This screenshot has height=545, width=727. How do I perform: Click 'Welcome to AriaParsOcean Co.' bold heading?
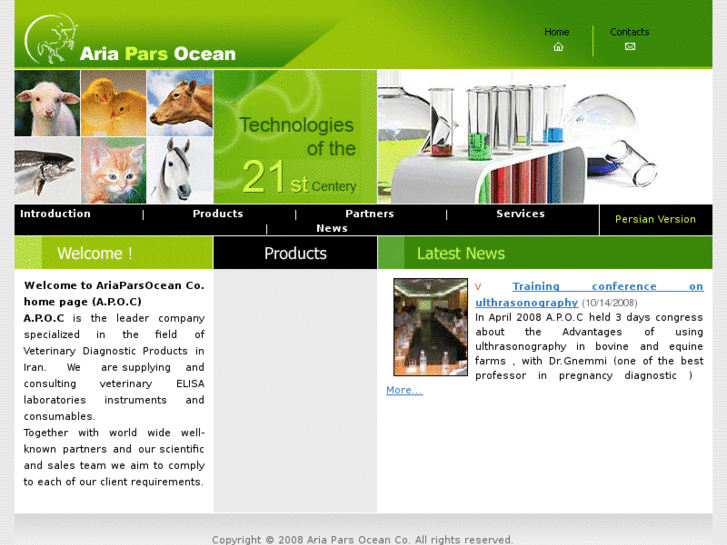point(114,285)
